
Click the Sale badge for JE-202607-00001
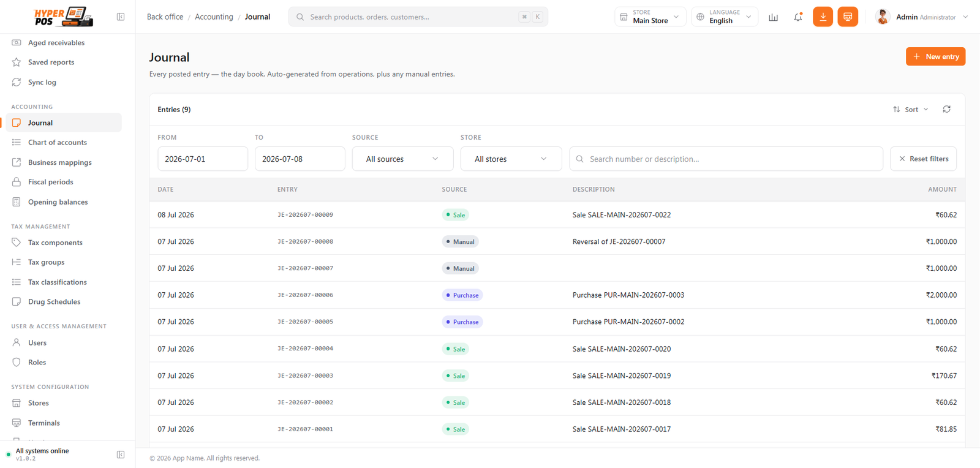tap(455, 429)
